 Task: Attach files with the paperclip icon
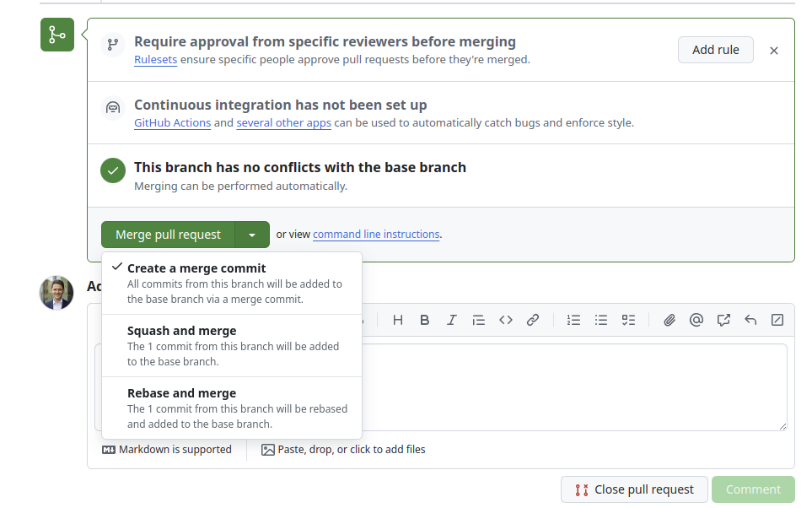(669, 320)
